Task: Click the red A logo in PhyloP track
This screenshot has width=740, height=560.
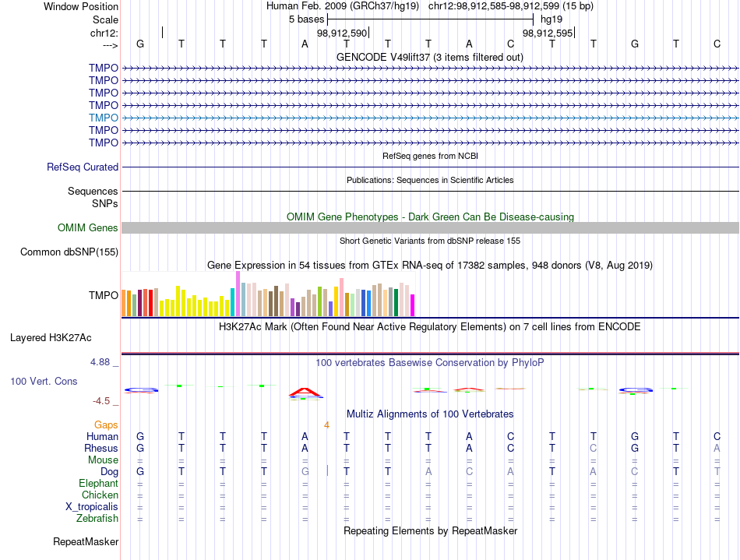Action: [x=306, y=392]
